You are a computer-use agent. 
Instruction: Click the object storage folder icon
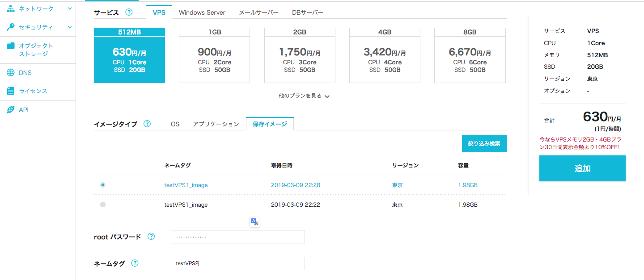tap(11, 46)
